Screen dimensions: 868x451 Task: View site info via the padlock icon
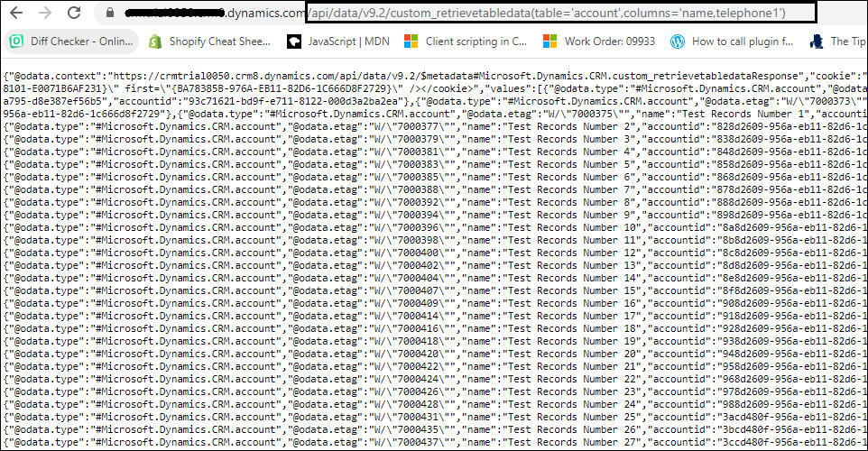(x=111, y=14)
